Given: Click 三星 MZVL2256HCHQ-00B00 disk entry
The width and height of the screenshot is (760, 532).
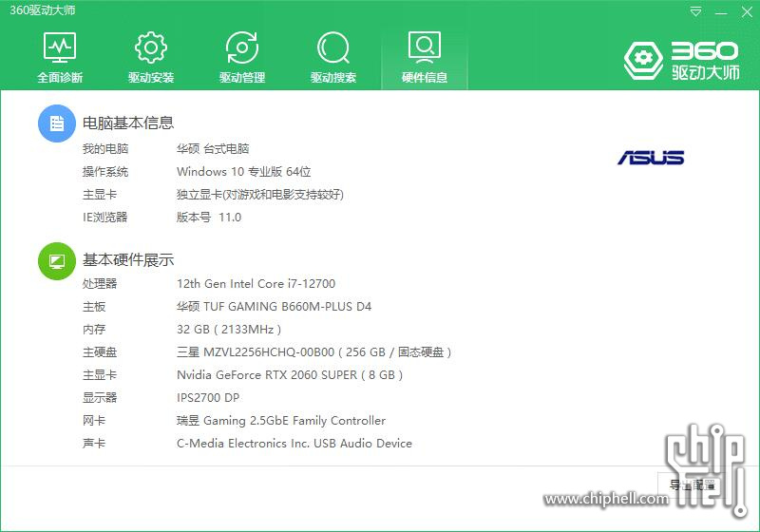Looking at the screenshot, I should tap(314, 352).
